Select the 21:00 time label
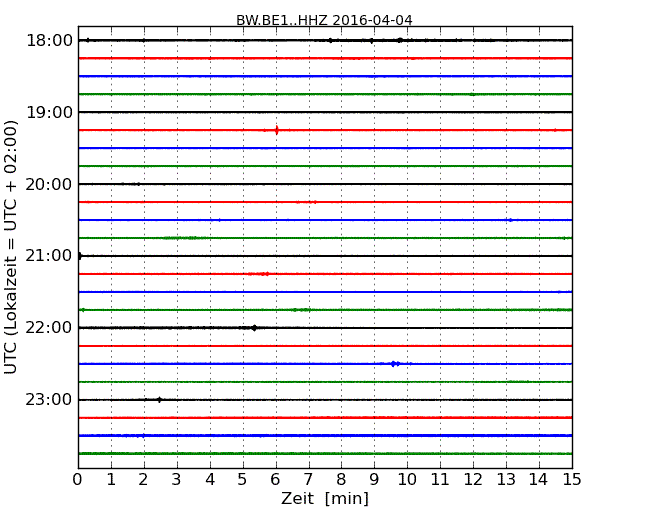650x520 pixels. point(49,256)
